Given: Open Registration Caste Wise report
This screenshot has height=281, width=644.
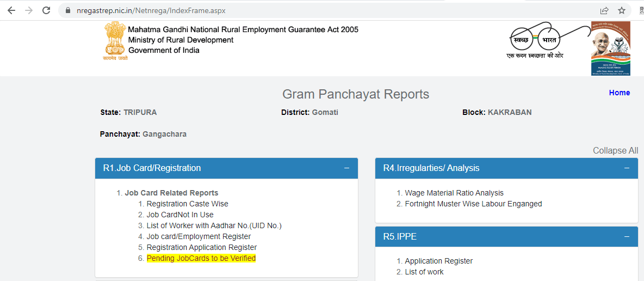Looking at the screenshot, I should [x=187, y=204].
